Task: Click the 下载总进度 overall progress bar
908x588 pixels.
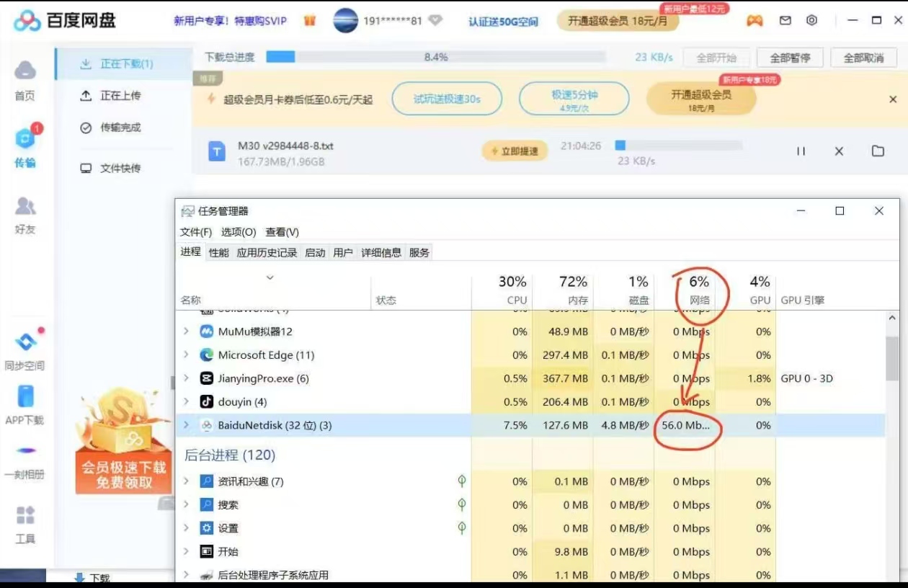Action: (x=436, y=57)
